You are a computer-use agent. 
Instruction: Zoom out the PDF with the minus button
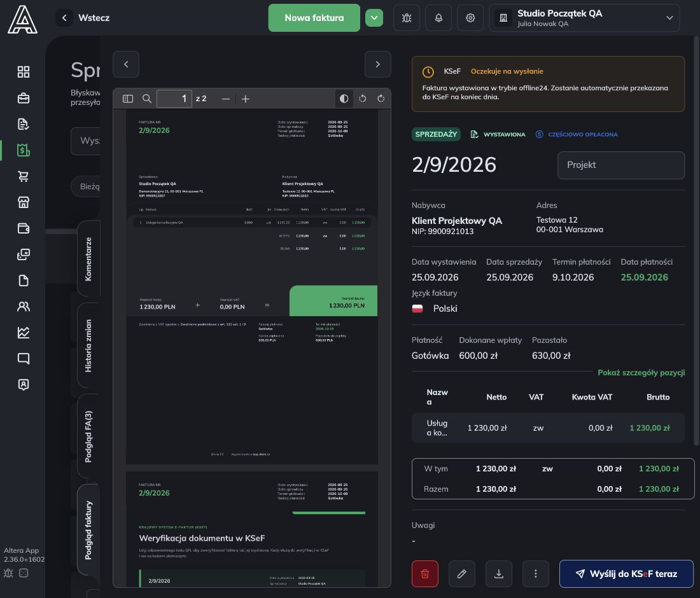pos(226,99)
